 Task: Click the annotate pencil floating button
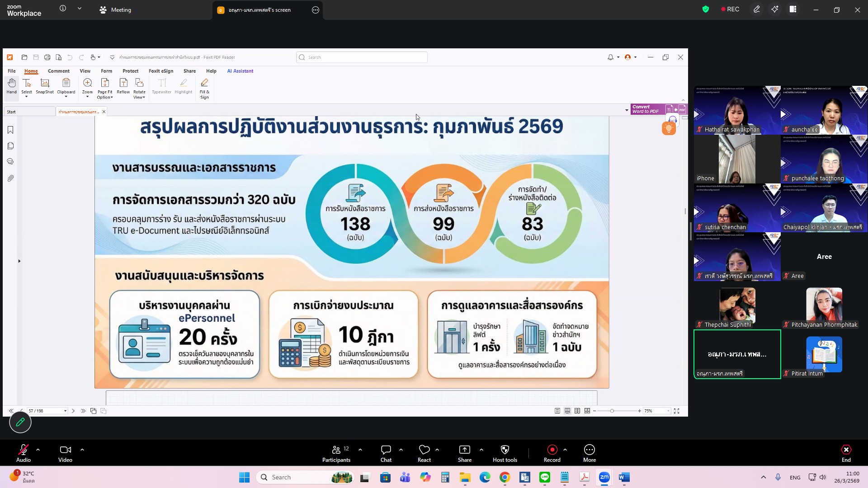click(x=20, y=422)
